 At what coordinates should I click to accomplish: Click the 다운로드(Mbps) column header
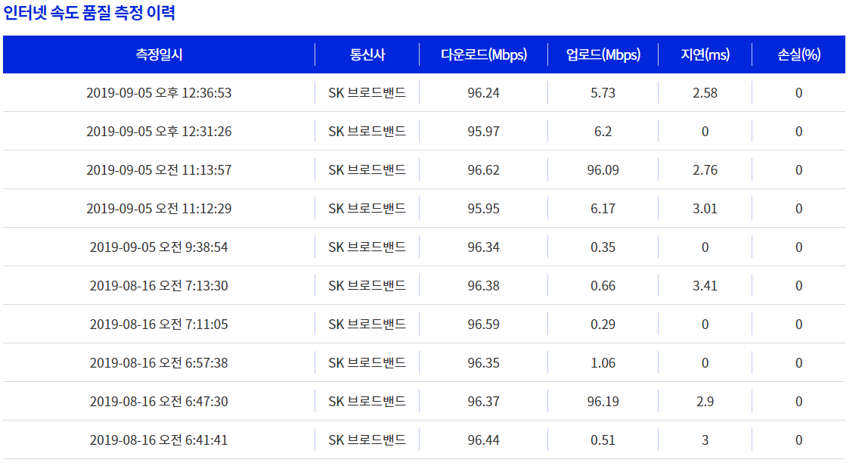(x=483, y=54)
